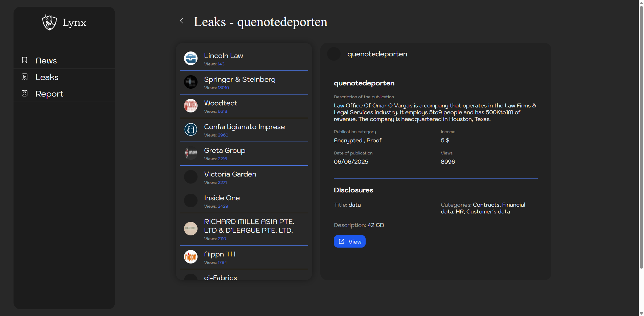Click the Springer & Steinberg dark avatar

(191, 82)
